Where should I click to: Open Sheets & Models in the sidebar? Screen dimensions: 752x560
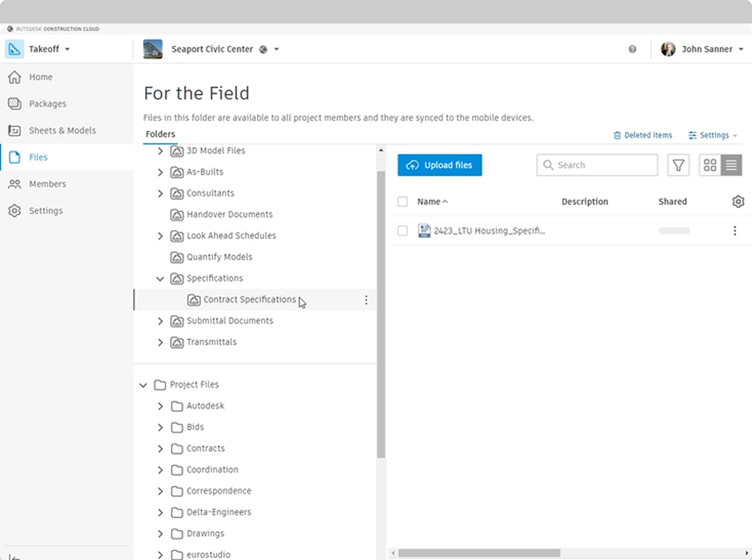coord(67,130)
